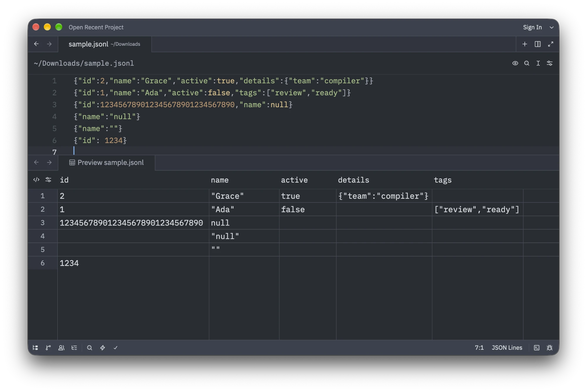Click the new tab plus icon
The image size is (587, 392).
tap(525, 44)
